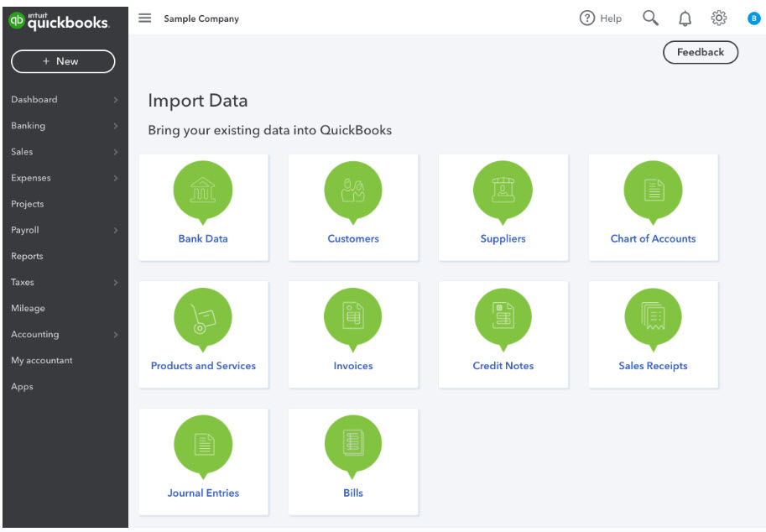Toggle the hamburger navigation menu
The image size is (766, 532).
click(144, 18)
